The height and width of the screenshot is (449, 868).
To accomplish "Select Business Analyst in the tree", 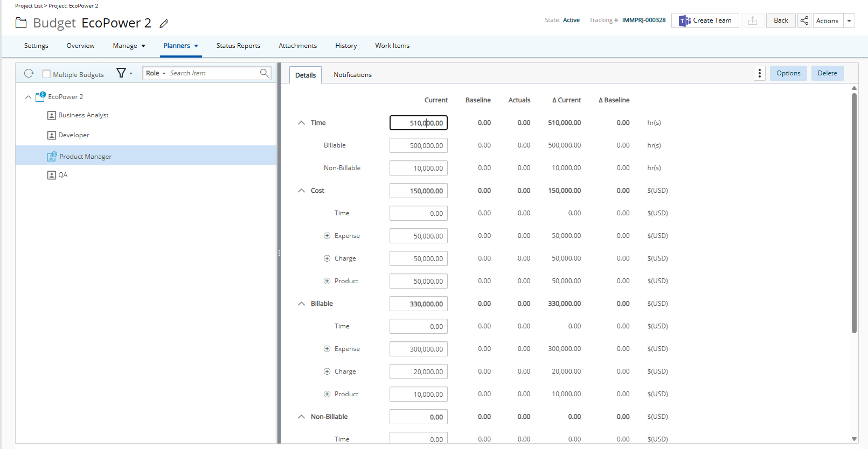I will coord(84,115).
